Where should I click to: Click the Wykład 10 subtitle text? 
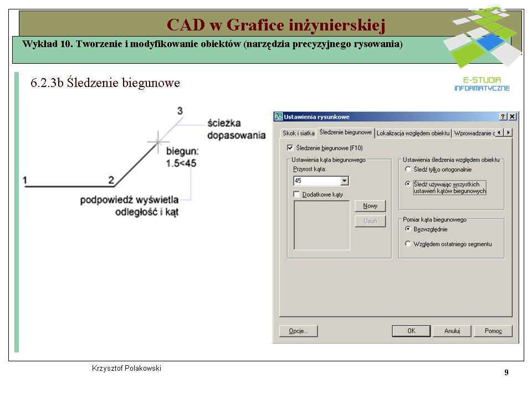coord(212,44)
